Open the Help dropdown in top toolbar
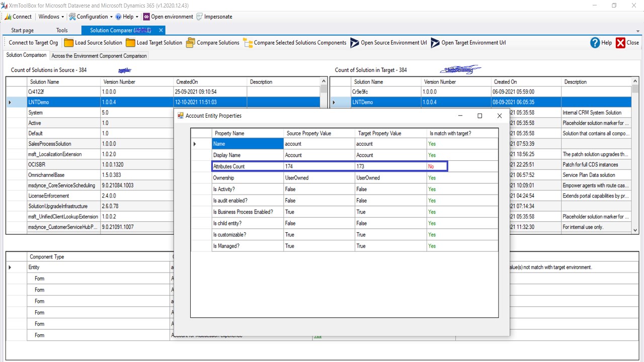Screen dimensions: 644x362 pyautogui.click(x=127, y=17)
